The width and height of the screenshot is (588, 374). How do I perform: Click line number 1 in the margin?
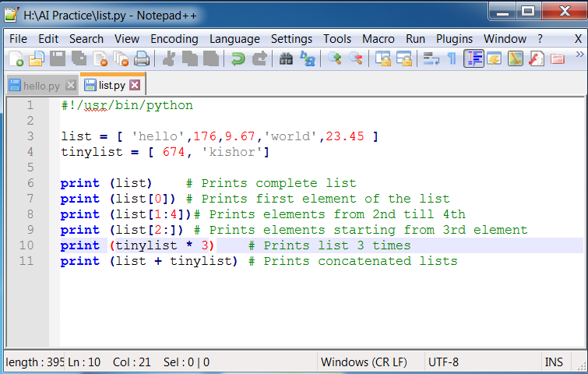click(x=30, y=105)
